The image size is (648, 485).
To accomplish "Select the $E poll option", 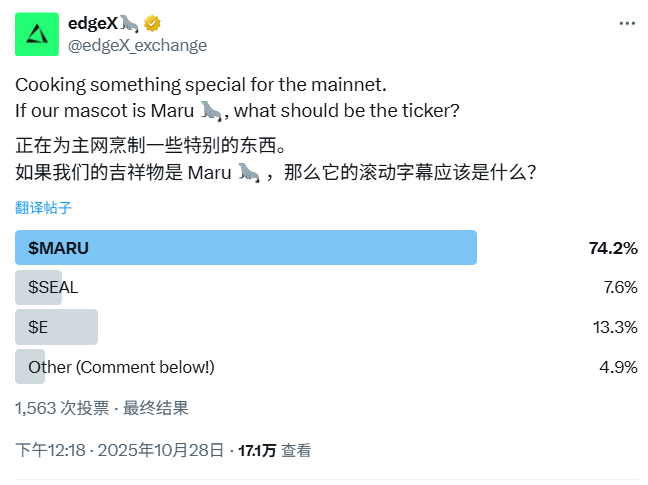I will tap(38, 327).
